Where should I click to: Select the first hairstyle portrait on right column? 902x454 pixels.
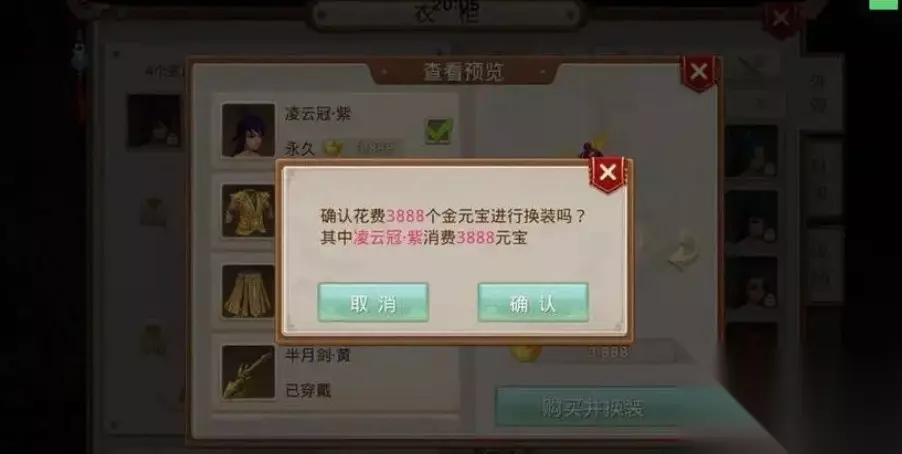[x=751, y=152]
